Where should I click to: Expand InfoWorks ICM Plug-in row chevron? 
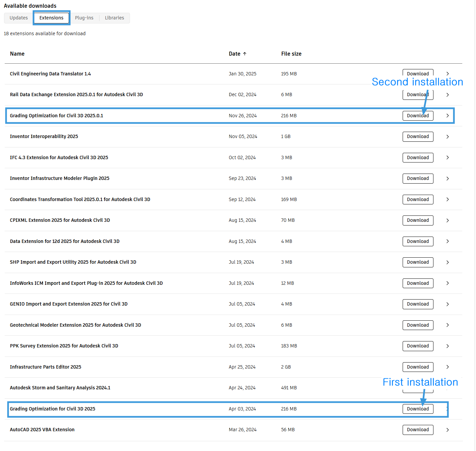point(448,283)
